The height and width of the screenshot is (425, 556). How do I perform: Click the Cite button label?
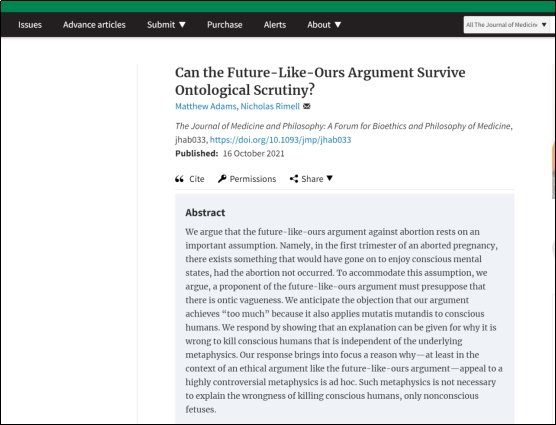[x=197, y=179]
